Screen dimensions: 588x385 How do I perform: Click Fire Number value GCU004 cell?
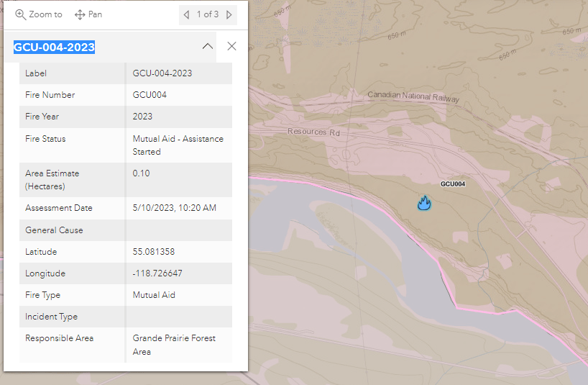[179, 94]
